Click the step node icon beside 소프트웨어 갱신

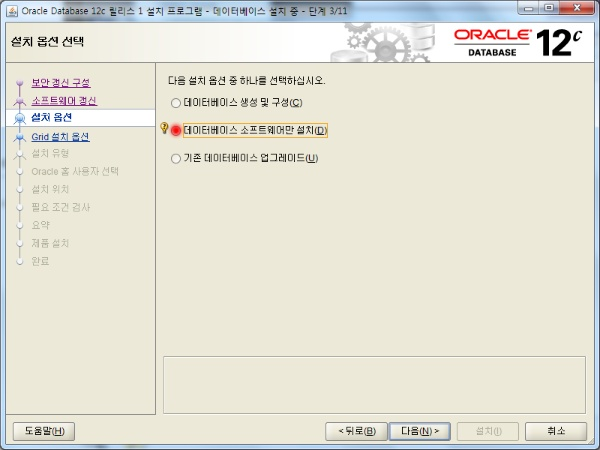point(20,101)
